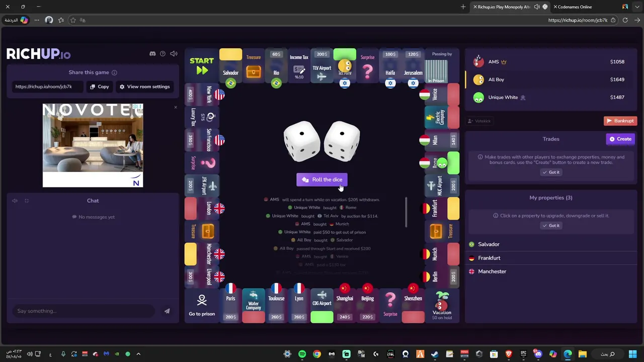The height and width of the screenshot is (362, 644).
Task: Close the Novotel ad
Action: pyautogui.click(x=176, y=107)
